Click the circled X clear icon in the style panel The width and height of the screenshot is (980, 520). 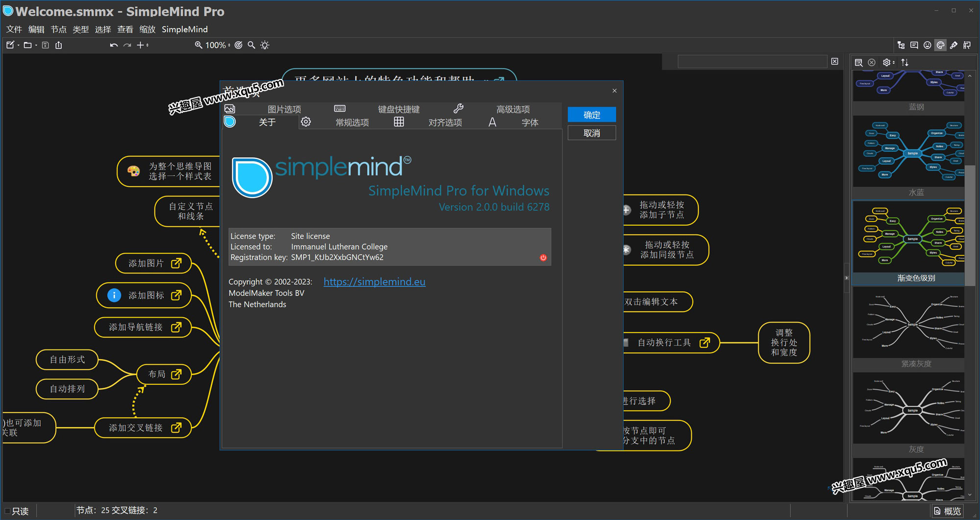(x=872, y=62)
